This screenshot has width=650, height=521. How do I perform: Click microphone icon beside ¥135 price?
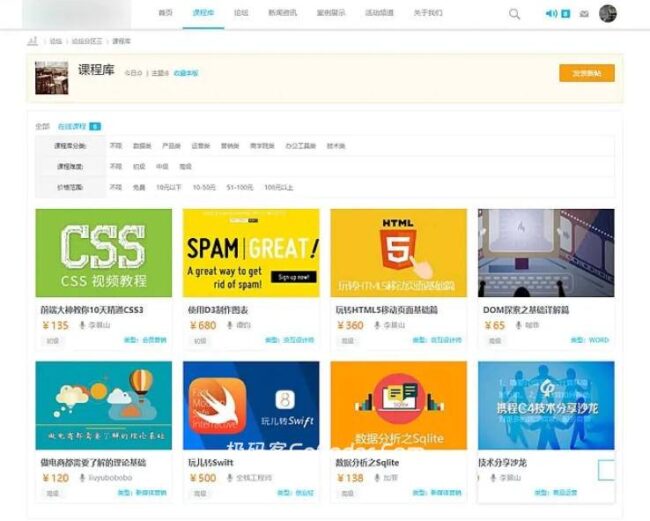pos(82,325)
